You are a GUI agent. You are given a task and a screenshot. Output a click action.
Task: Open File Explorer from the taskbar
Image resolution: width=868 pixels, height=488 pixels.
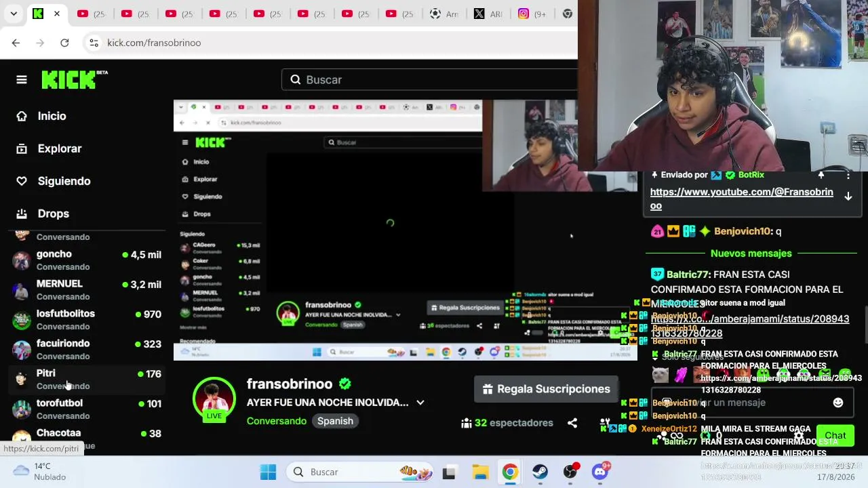tap(480, 472)
